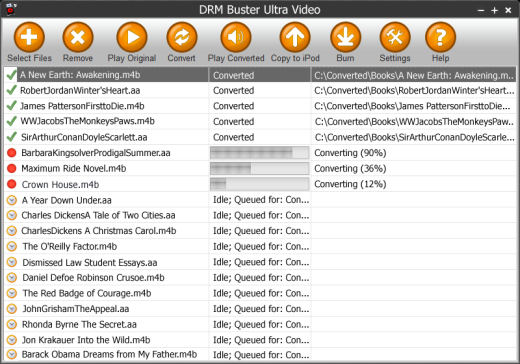Select file Rhonda Byrne The Secret.aa
This screenshot has width=520, height=364.
pyautogui.click(x=79, y=324)
